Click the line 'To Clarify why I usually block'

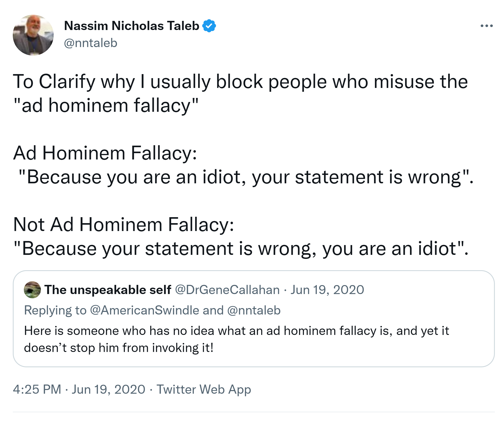pyautogui.click(x=240, y=82)
